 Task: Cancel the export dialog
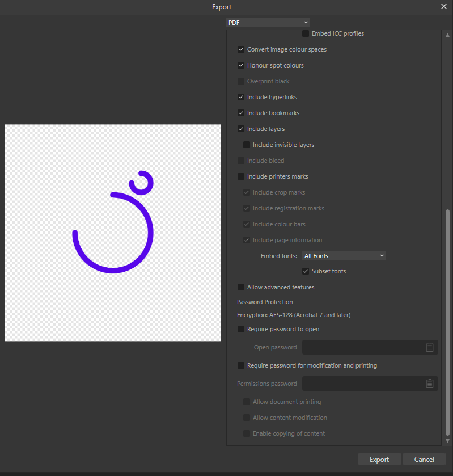pos(424,460)
